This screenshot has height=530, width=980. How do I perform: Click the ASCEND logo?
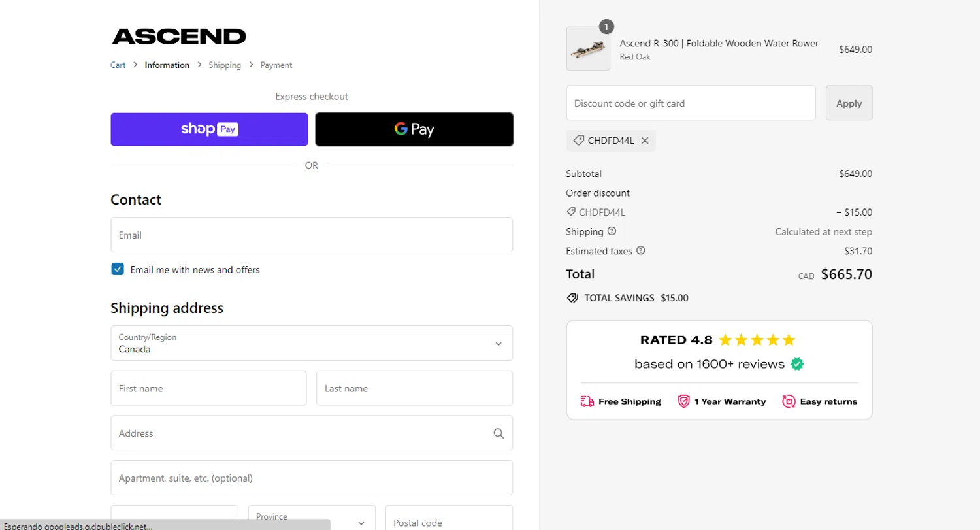click(179, 36)
